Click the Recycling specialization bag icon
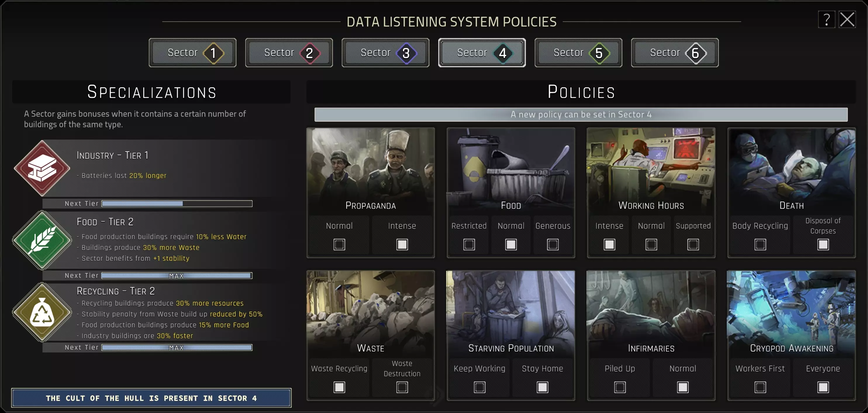 pos(42,312)
